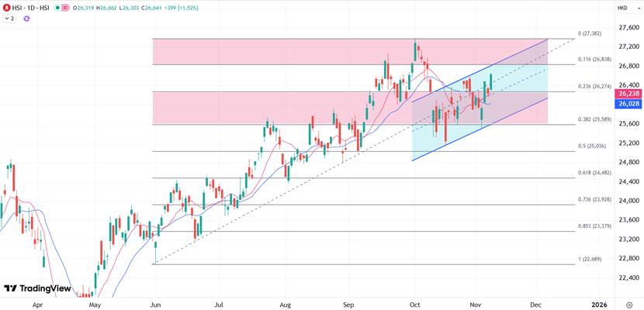Click the TradingView logo
Screen dimensions: 644x310
tap(37, 288)
